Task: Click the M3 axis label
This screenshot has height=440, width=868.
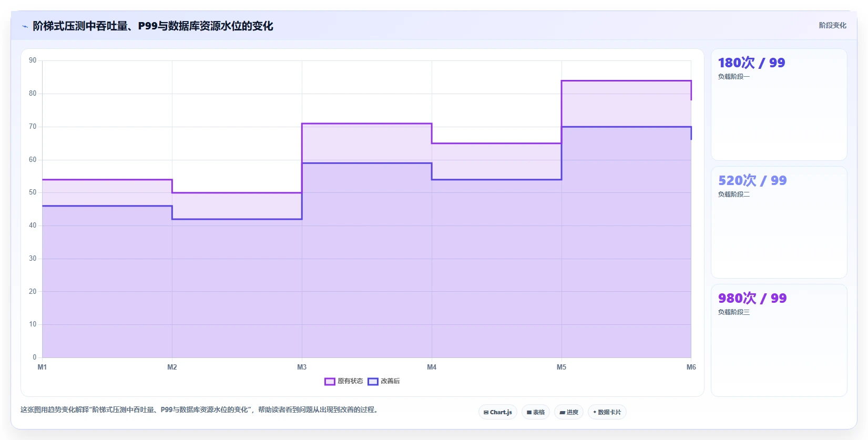Action: [x=302, y=367]
